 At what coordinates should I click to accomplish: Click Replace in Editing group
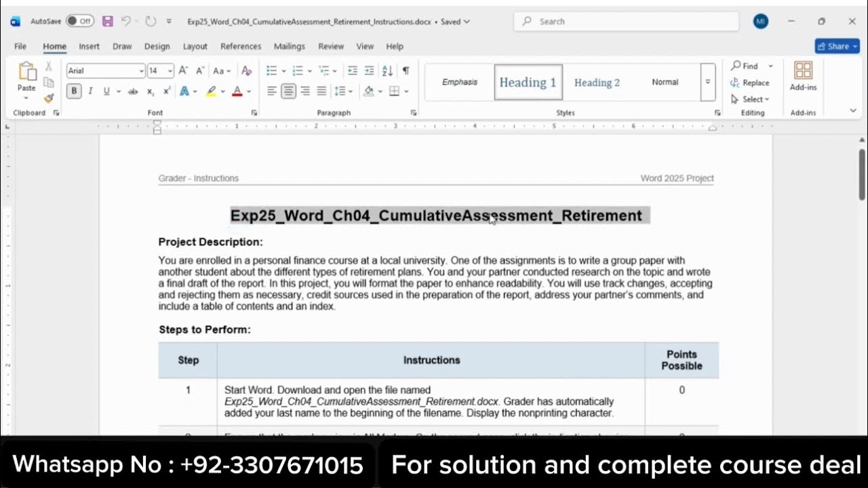click(x=750, y=83)
